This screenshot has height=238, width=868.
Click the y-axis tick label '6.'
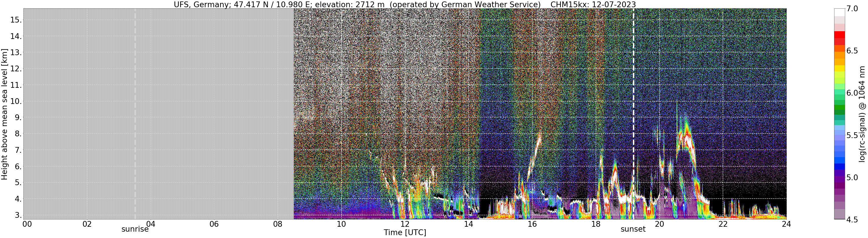pos(18,167)
